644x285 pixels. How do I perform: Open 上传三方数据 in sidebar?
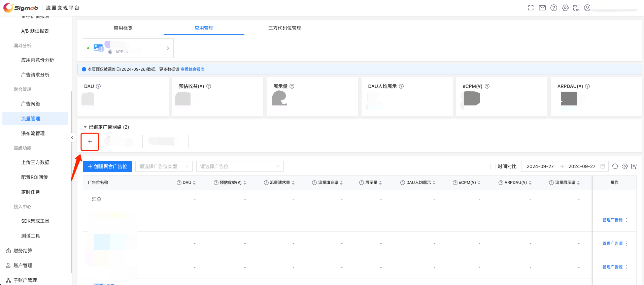tap(35, 162)
